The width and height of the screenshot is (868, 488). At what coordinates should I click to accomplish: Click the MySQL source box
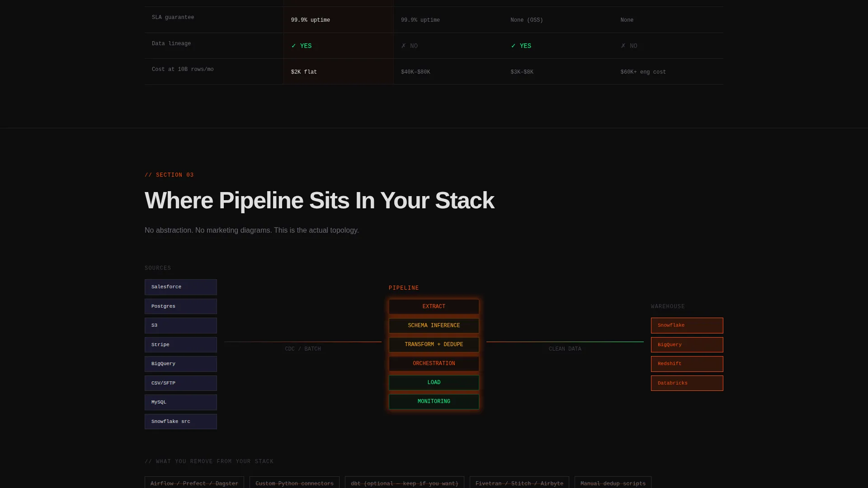pos(181,402)
